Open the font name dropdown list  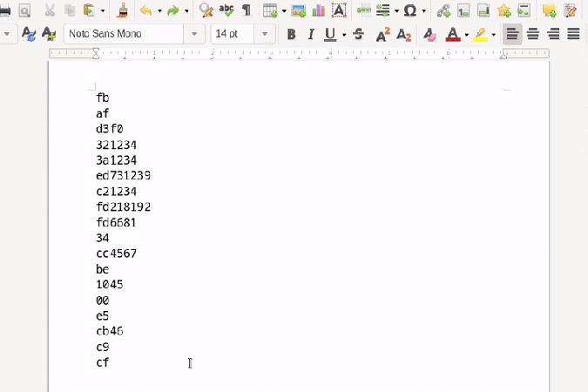tap(194, 34)
